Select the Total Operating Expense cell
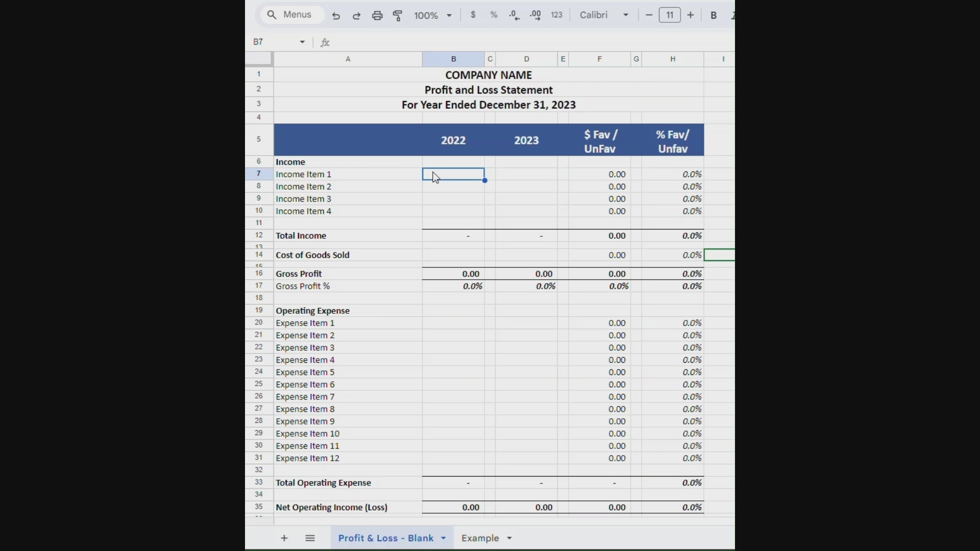 348,482
